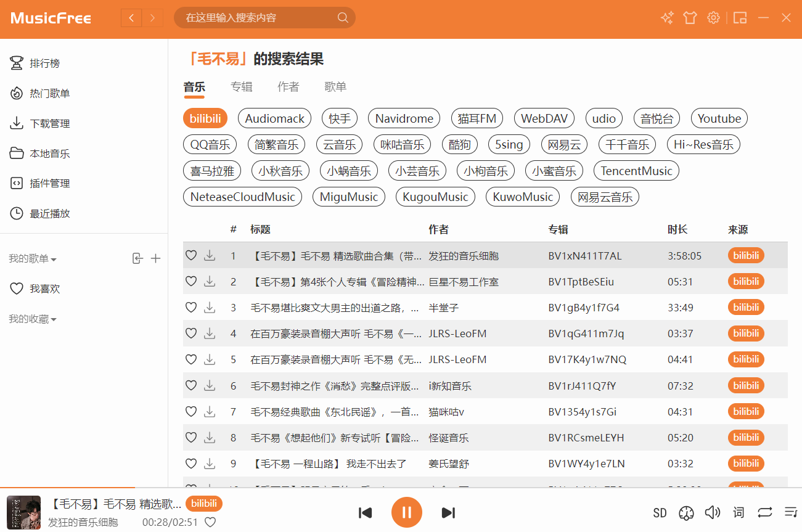Like song row 1 with heart
Viewport: 802px width, 532px height.
[191, 255]
